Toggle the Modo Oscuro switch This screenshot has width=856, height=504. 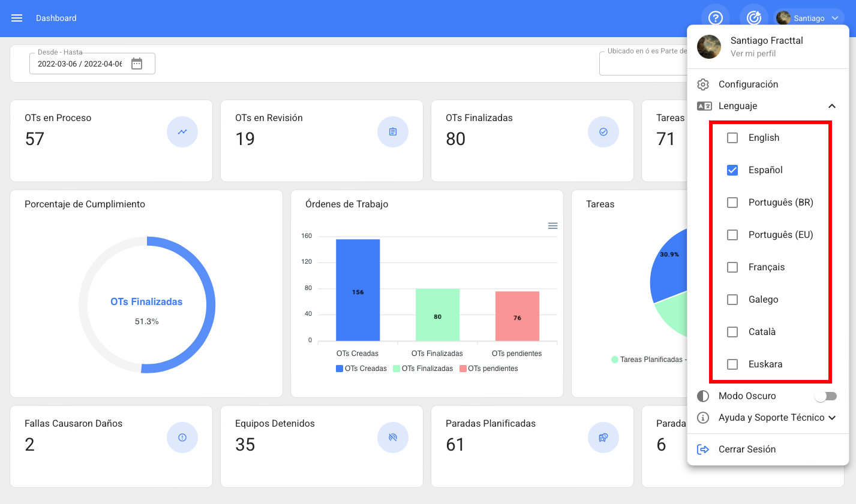click(x=825, y=396)
